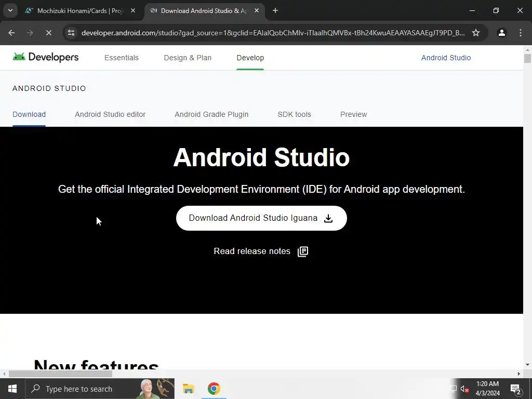Screen dimensions: 532x399
Task: Open SDK tools tab
Action: [294, 114]
